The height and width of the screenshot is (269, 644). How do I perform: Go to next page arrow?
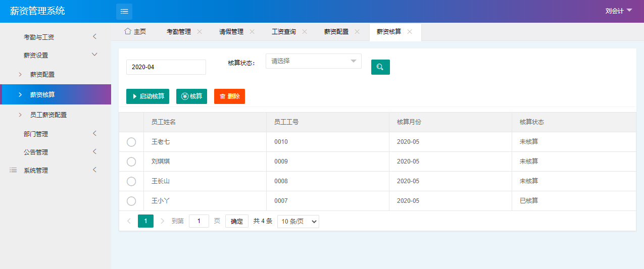pyautogui.click(x=162, y=221)
